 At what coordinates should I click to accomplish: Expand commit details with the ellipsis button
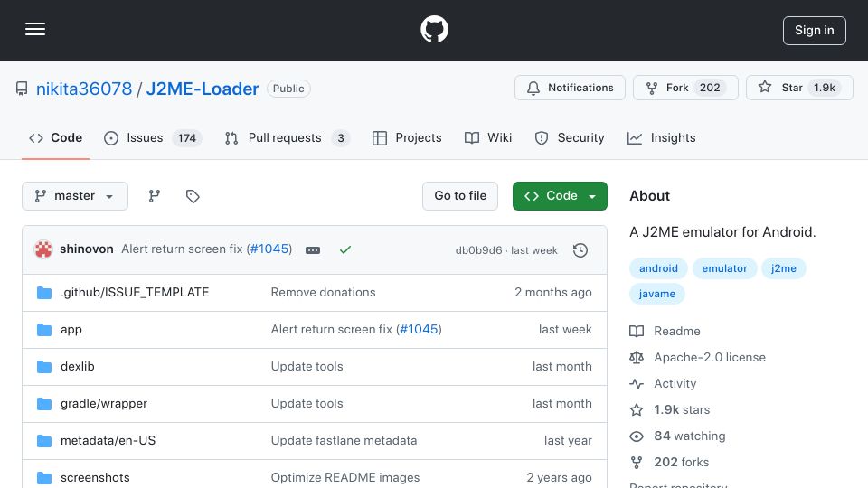tap(313, 250)
